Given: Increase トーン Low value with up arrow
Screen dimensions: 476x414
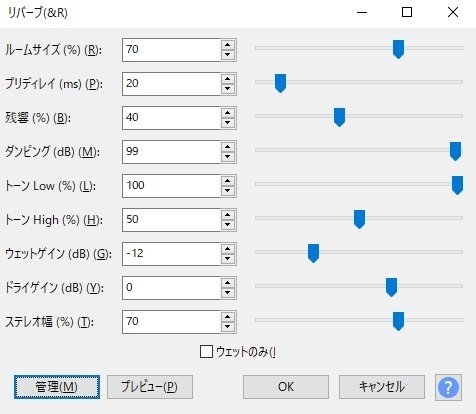Looking at the screenshot, I should pyautogui.click(x=228, y=181).
